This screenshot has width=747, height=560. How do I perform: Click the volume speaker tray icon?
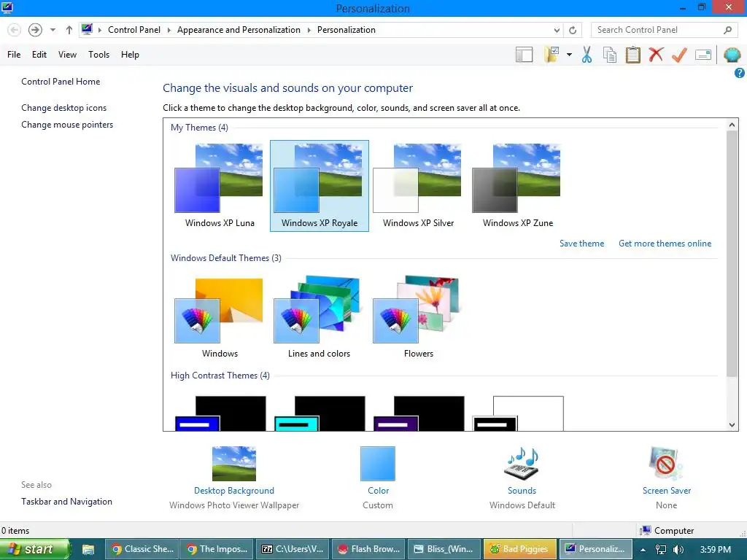point(678,549)
